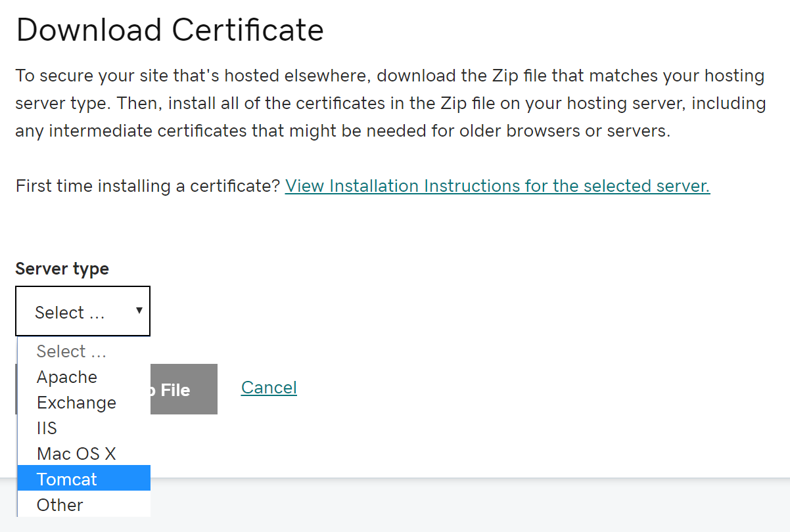Image resolution: width=790 pixels, height=532 pixels.
Task: Click the line starting 'server type. Then, install'
Action: (389, 103)
